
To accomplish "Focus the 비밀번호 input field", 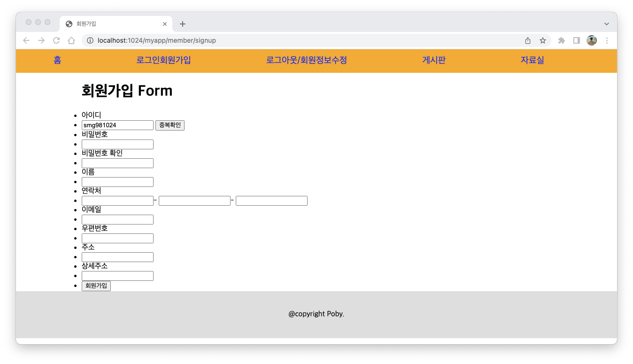I will click(117, 144).
